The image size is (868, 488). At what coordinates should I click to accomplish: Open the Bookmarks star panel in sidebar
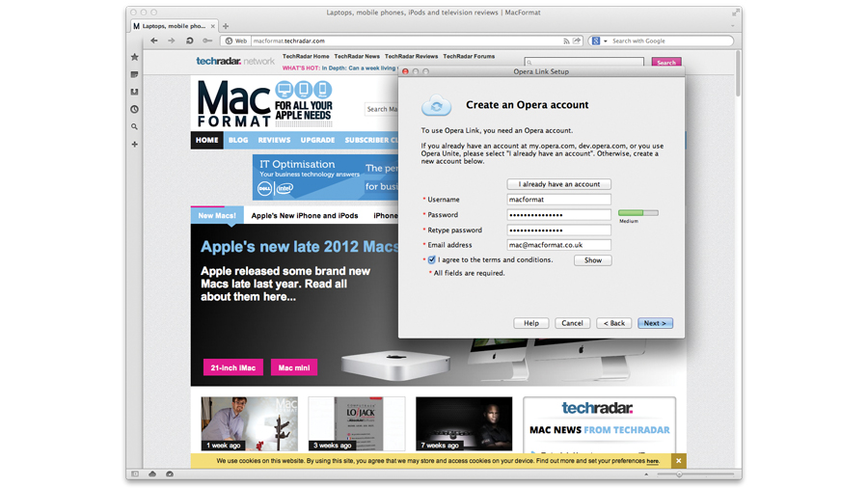134,57
